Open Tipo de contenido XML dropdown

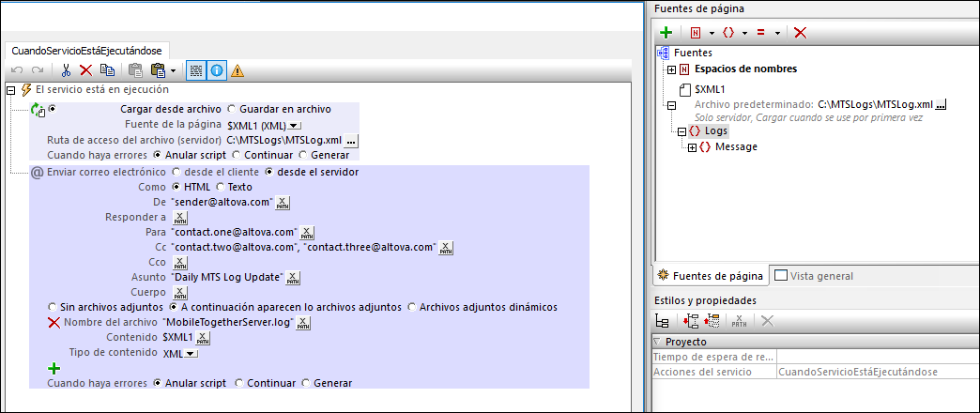point(191,353)
